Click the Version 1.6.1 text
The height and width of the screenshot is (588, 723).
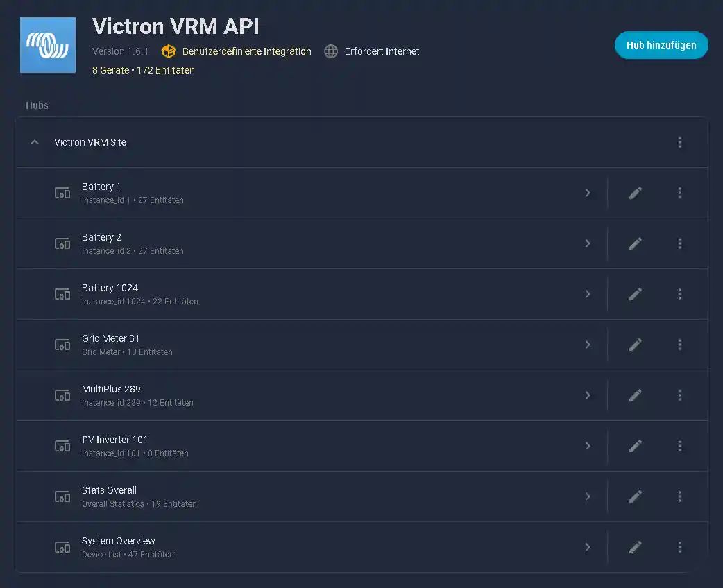click(120, 51)
